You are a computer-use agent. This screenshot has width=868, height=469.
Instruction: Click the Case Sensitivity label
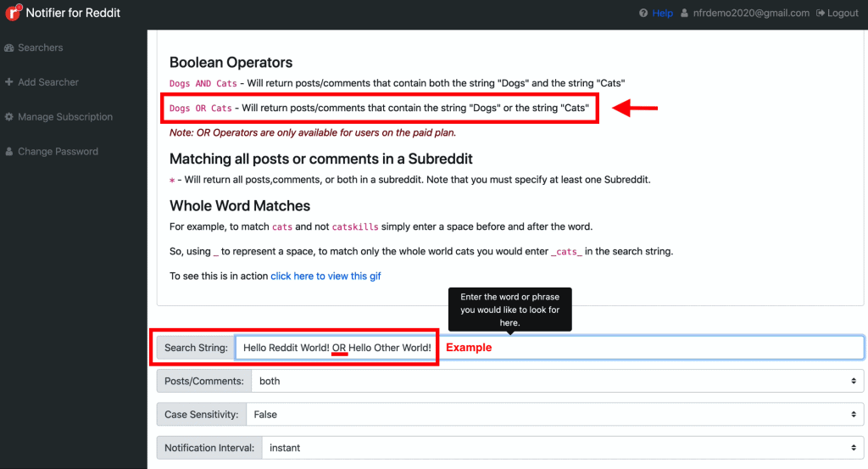tap(201, 414)
